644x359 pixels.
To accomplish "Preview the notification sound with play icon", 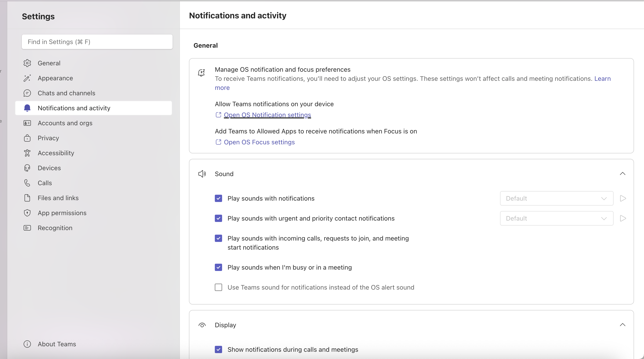I will click(x=623, y=198).
